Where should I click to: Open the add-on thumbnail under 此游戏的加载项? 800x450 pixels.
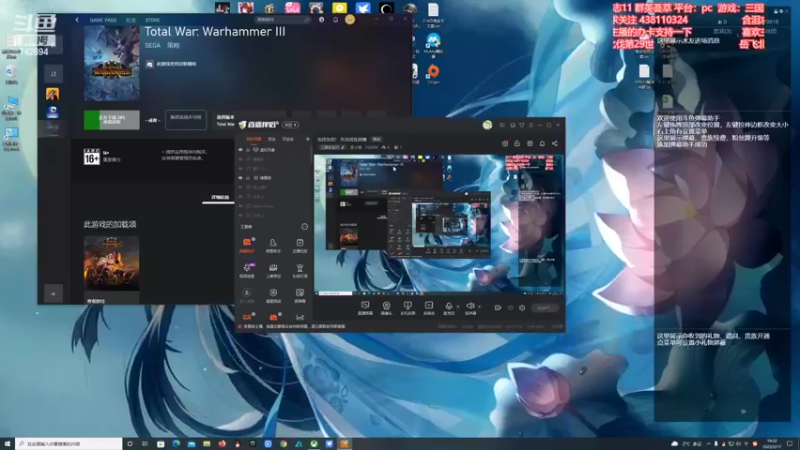point(111,263)
